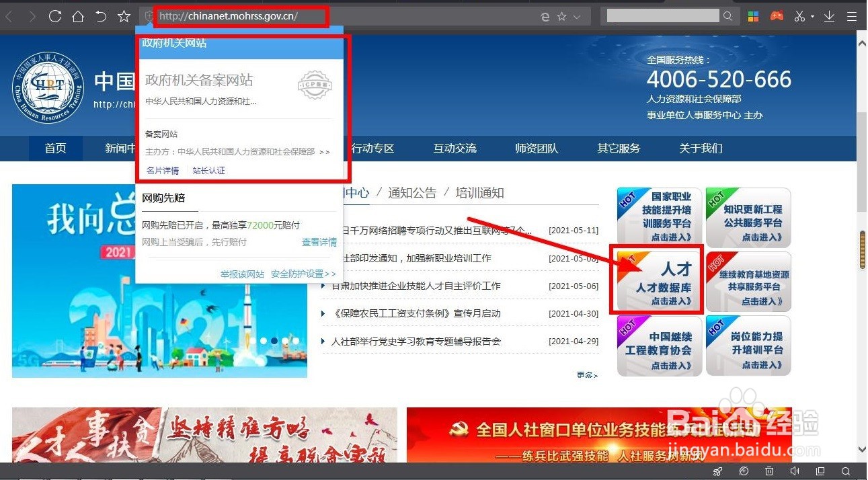Click the 举报该网站 link
Image resolution: width=868 pixels, height=480 pixels.
[x=242, y=274]
